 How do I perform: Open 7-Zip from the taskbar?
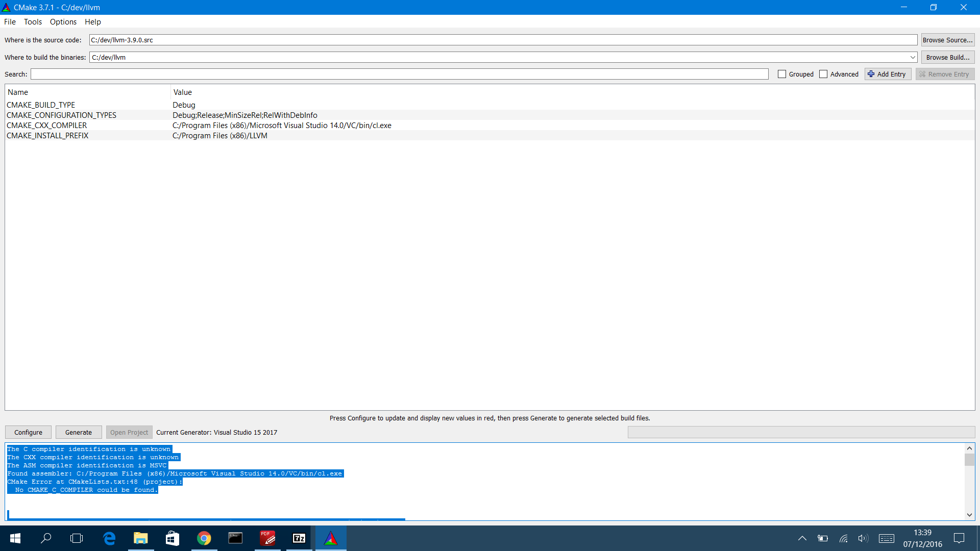click(299, 538)
